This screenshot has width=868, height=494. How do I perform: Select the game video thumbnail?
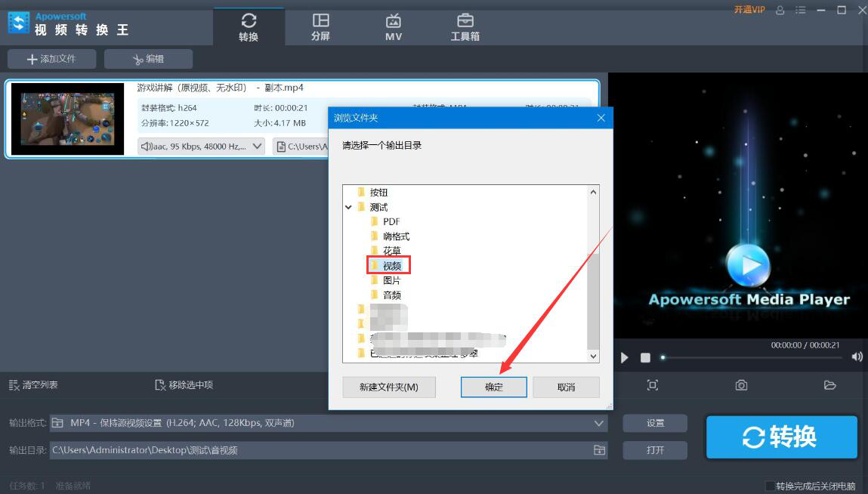pyautogui.click(x=67, y=119)
